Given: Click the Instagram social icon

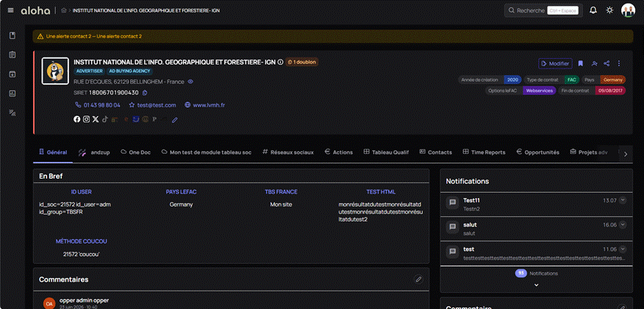Looking at the screenshot, I should (86, 119).
